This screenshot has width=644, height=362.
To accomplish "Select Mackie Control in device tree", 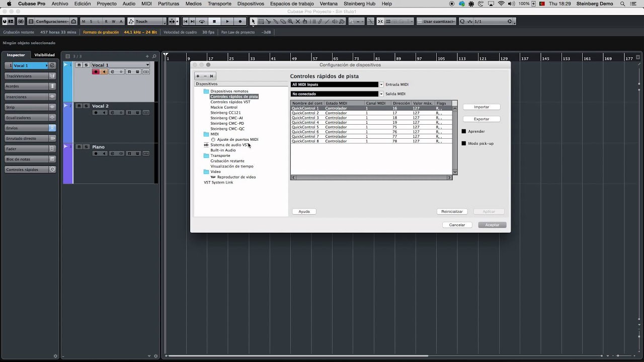I will tap(224, 107).
